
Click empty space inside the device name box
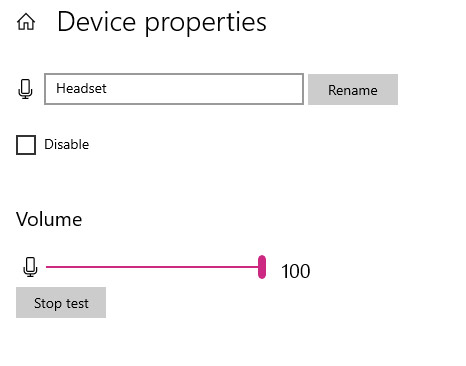click(207, 89)
